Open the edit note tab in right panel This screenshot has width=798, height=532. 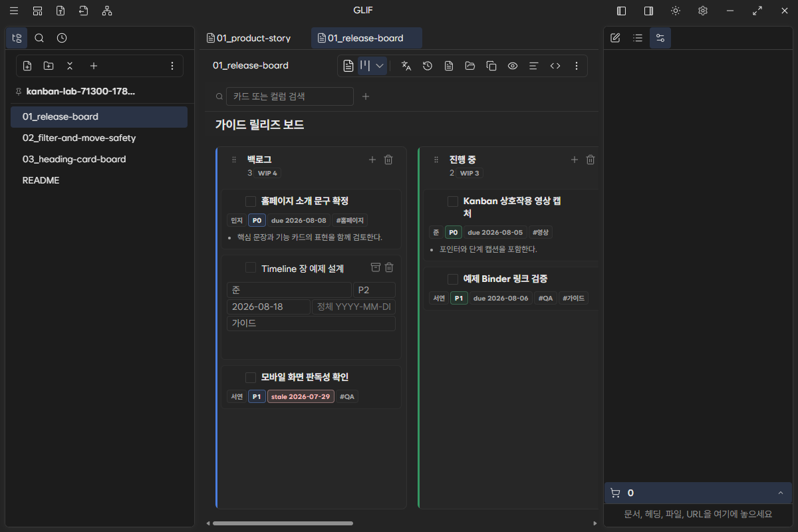click(615, 38)
